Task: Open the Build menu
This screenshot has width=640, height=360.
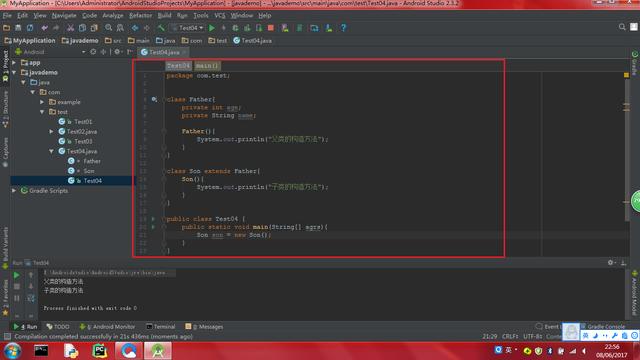Action: tap(164, 16)
